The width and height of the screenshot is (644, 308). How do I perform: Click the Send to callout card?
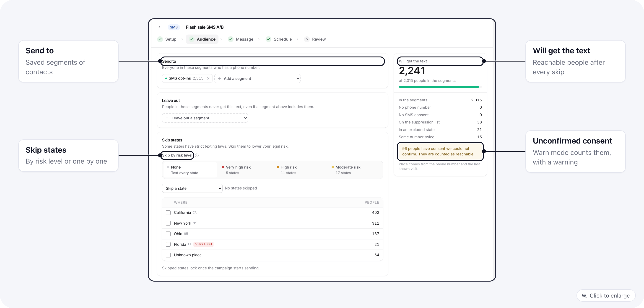(x=68, y=61)
